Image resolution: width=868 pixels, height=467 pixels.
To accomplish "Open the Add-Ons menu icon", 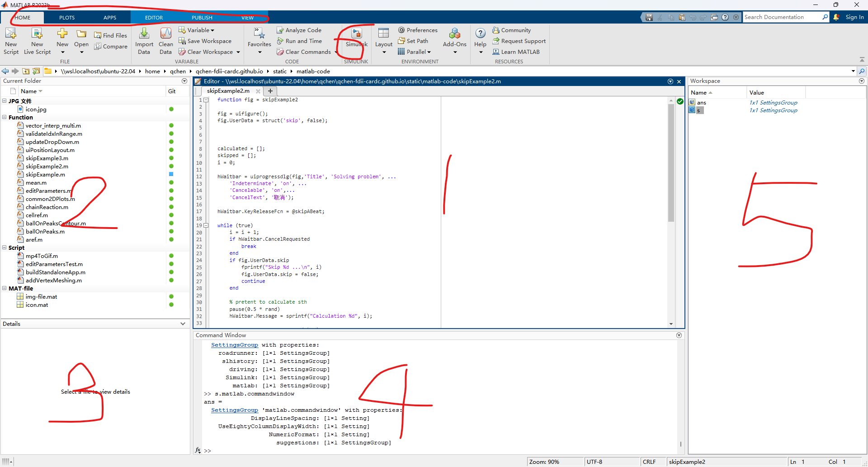I will coord(455,33).
